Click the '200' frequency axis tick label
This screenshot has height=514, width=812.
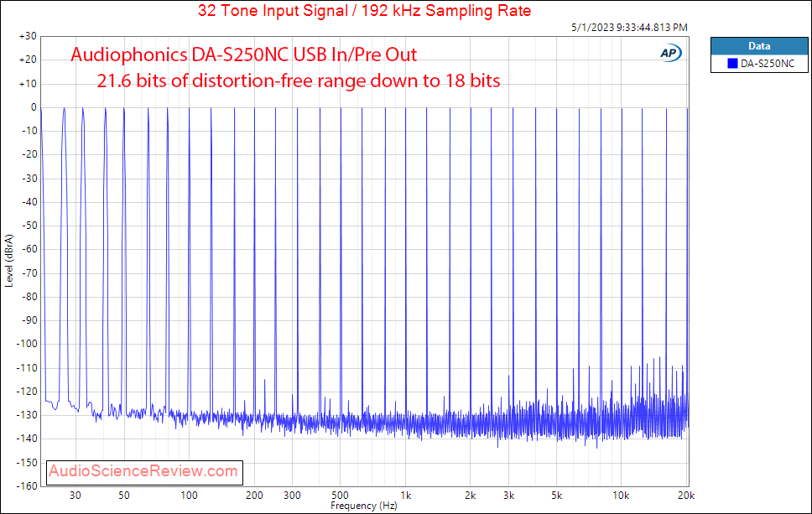click(254, 496)
